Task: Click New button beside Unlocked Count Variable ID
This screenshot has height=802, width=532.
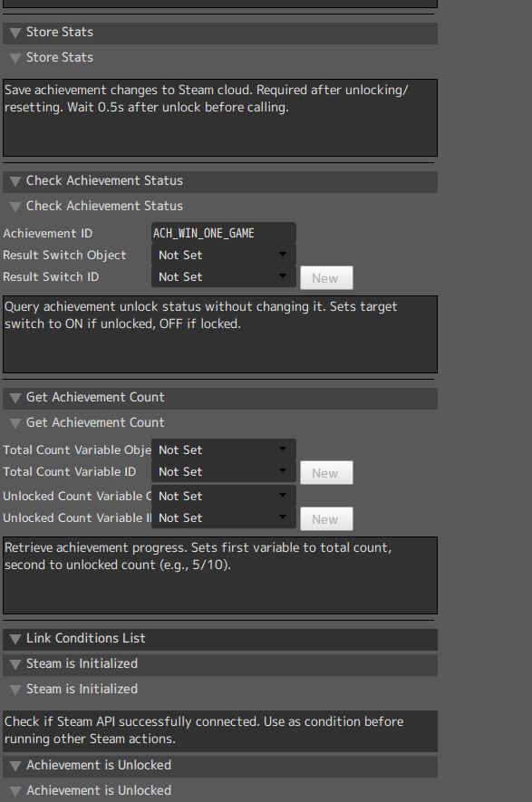Action: [x=326, y=518]
